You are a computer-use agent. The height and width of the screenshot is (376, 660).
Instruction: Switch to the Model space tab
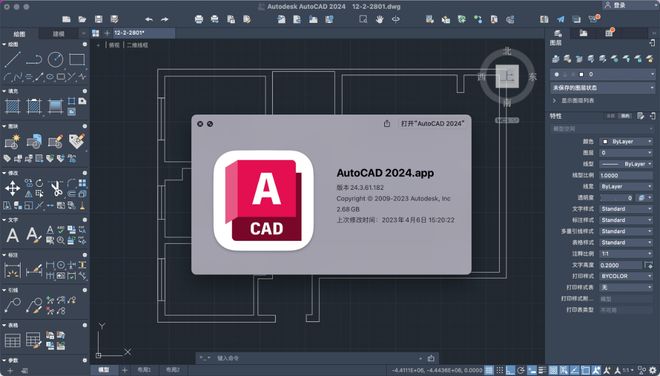point(104,370)
